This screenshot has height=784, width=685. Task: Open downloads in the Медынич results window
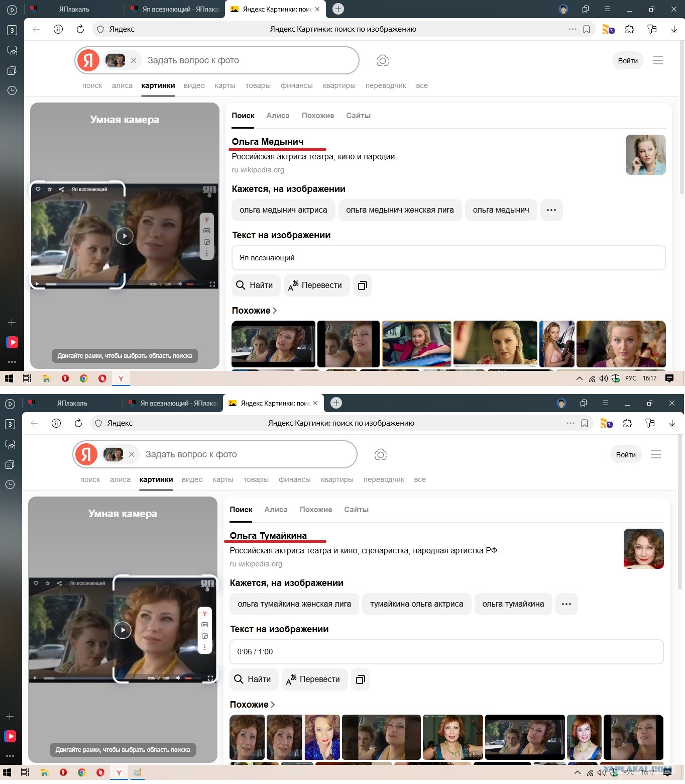pos(674,29)
